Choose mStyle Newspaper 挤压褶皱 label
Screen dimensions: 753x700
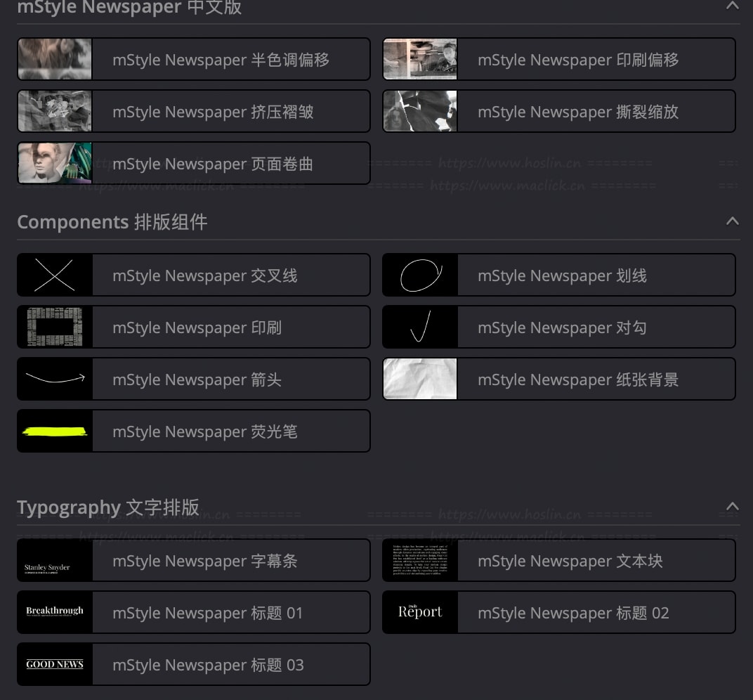[x=213, y=112]
